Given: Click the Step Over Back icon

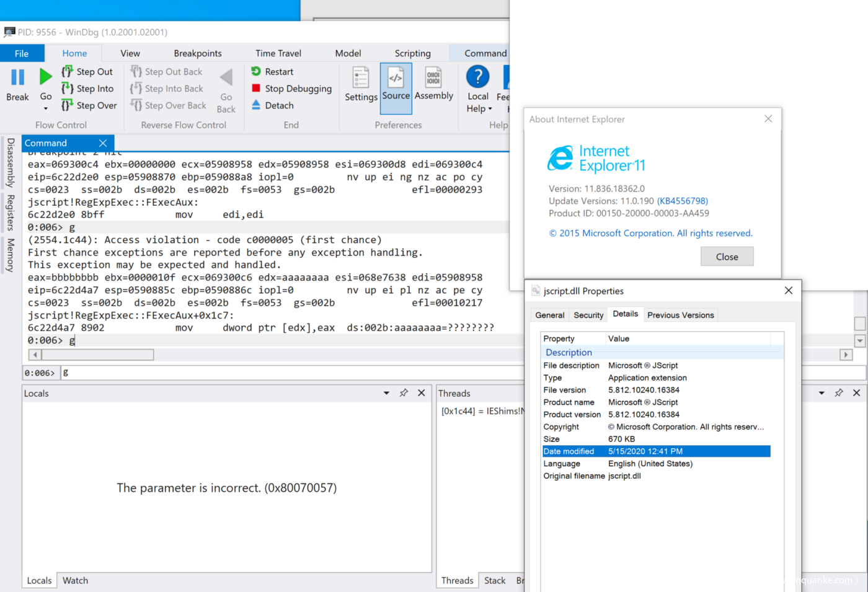Looking at the screenshot, I should 136,105.
